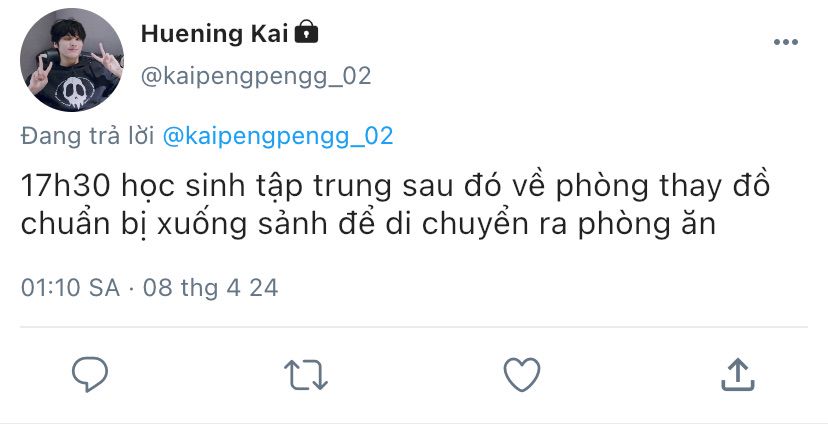The image size is (828, 424).
Task: Click the words "phòng ăn" ending the tweet
Action: 647,225
